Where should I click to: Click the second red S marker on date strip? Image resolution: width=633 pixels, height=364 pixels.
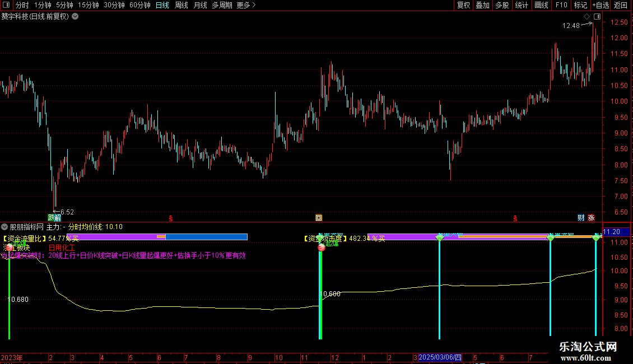click(515, 218)
